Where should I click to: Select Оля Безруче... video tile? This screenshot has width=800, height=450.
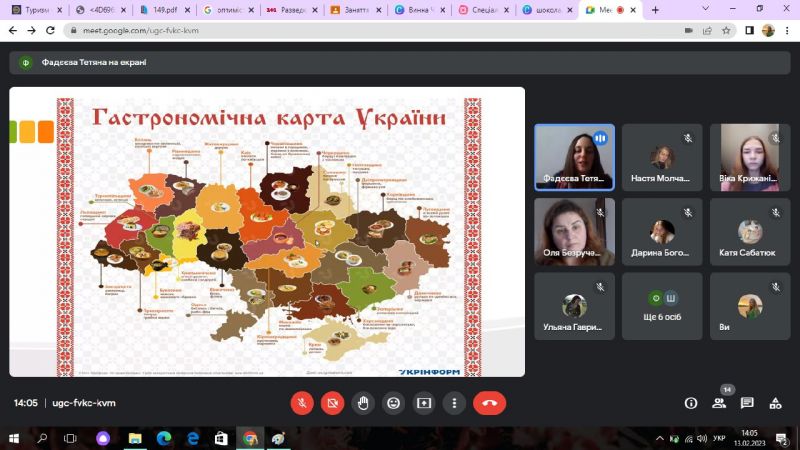tap(574, 232)
